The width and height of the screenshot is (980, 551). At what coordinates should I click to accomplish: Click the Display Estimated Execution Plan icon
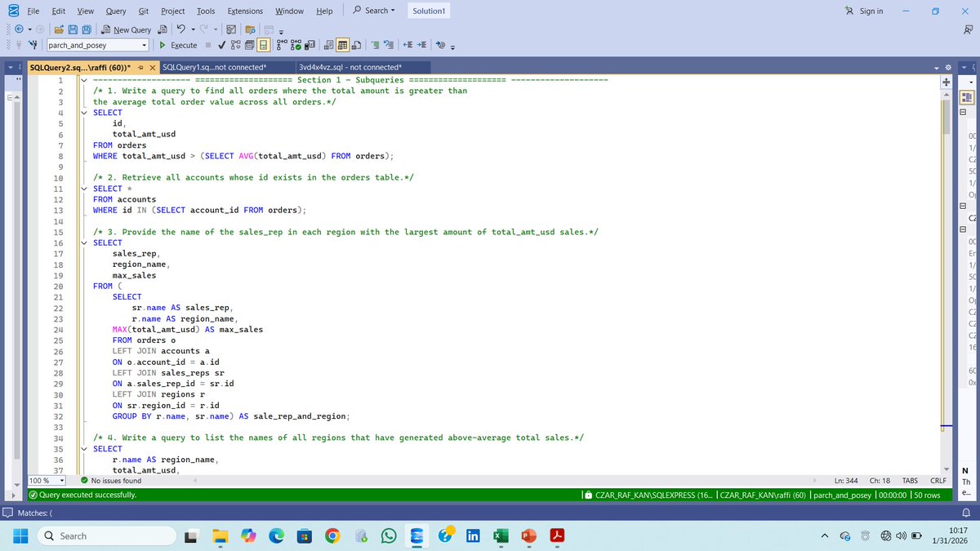(x=235, y=46)
